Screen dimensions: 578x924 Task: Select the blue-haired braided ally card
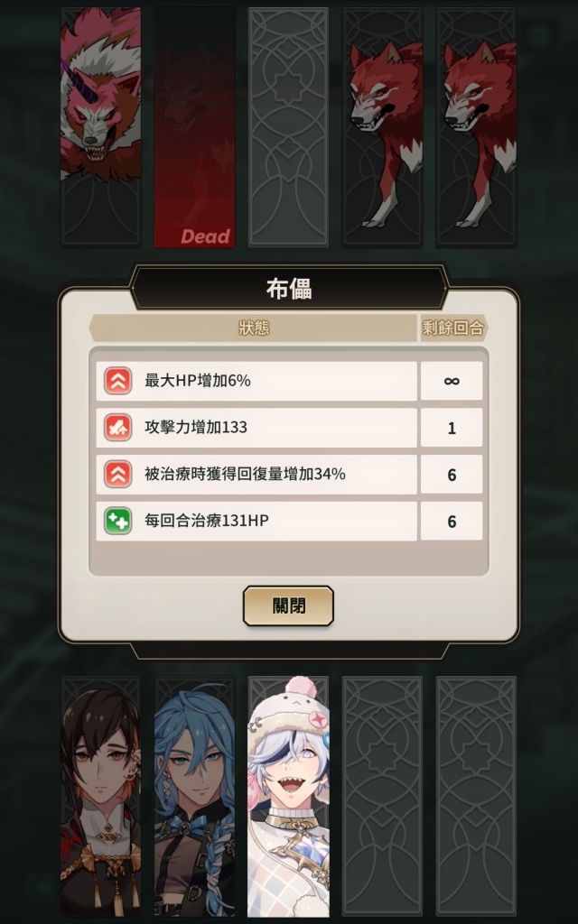(x=195, y=796)
